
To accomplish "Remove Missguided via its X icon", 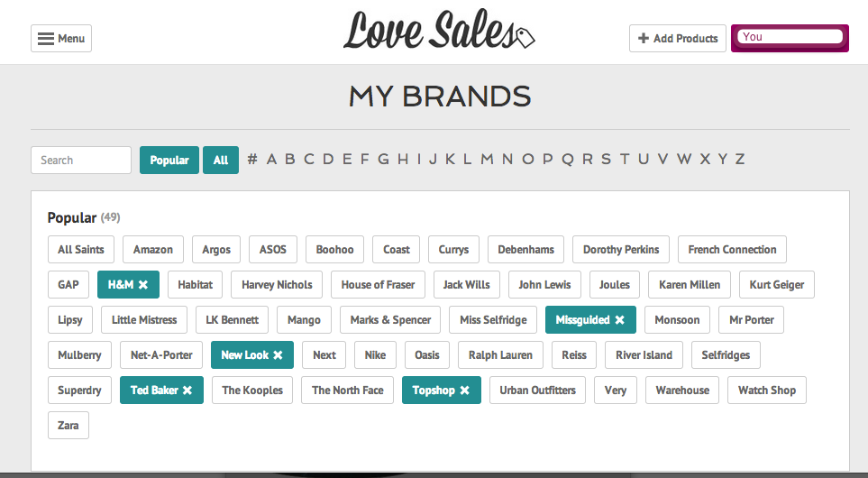I will click(x=620, y=320).
